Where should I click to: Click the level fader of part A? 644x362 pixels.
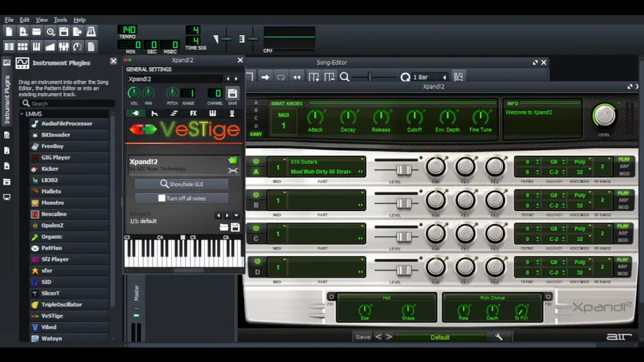pos(404,170)
